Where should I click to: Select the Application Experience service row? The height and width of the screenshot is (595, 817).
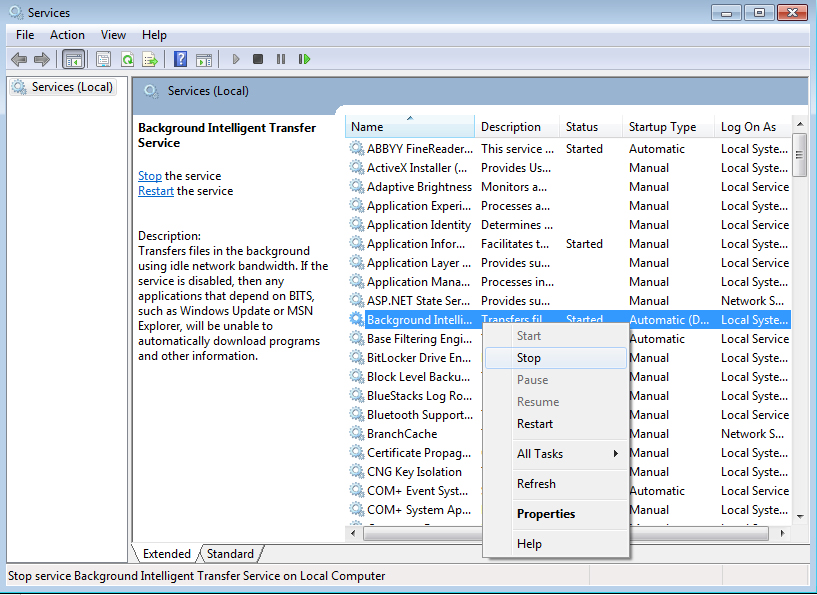pos(570,206)
